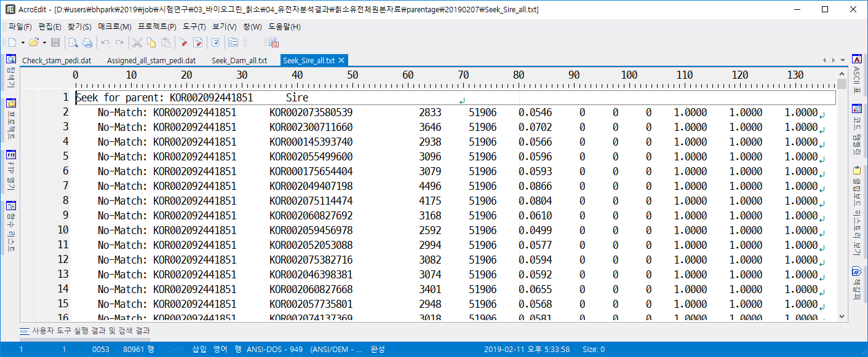Viewport: 868px width, 357px height.
Task: Open Print Preview from the toolbar
Action: 73,42
